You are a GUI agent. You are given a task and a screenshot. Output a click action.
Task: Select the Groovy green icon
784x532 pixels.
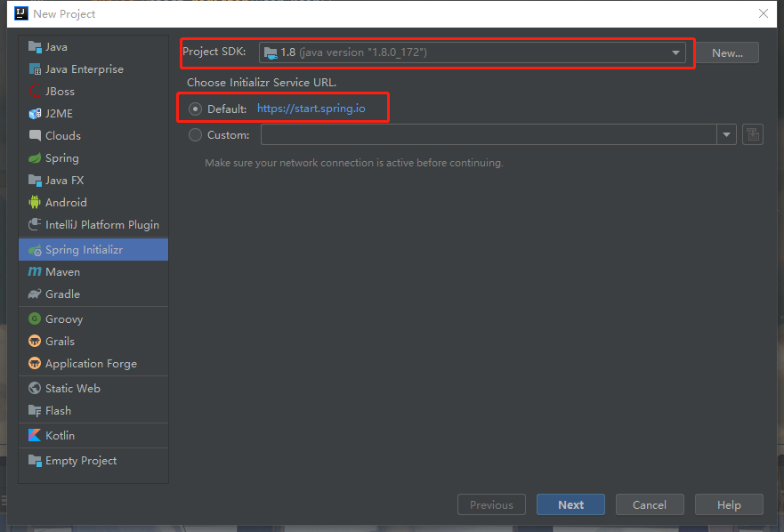(35, 319)
